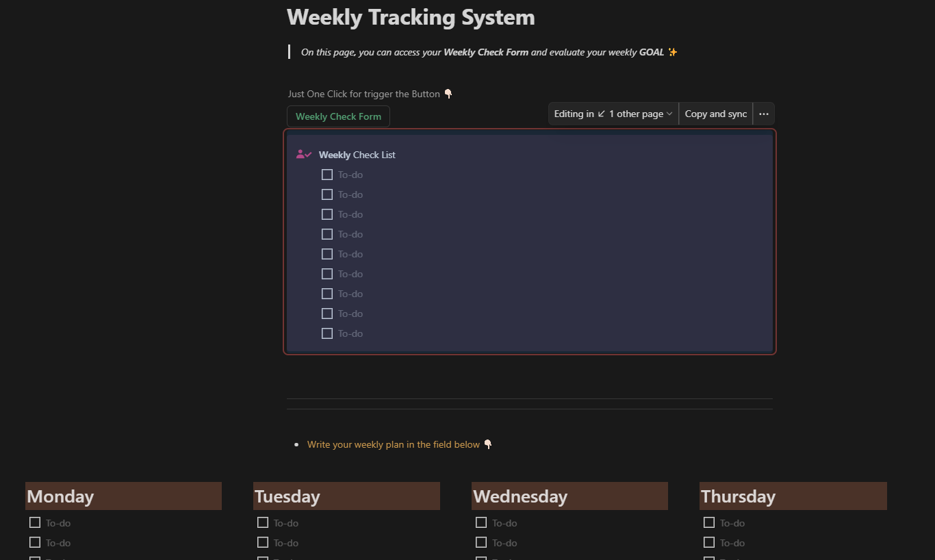Viewport: 935px width, 560px height.
Task: Click the pointing-finger emoji in the weekly plan bullet
Action: (x=488, y=444)
